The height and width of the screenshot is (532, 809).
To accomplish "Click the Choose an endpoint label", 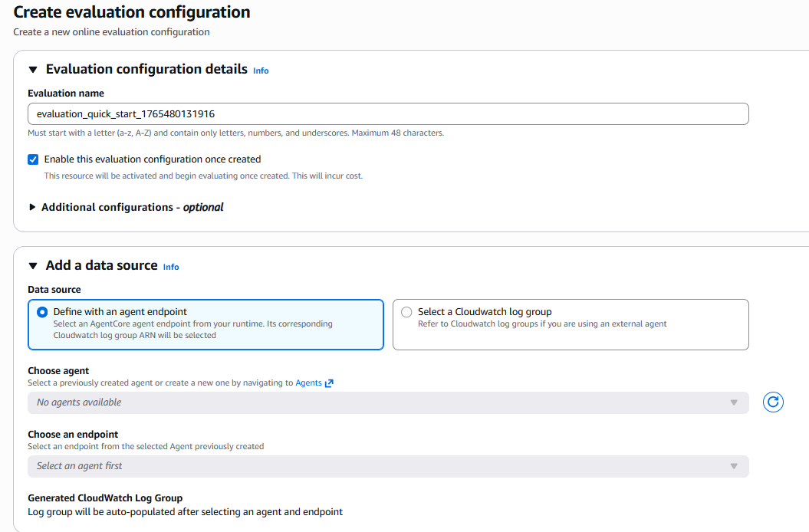I will click(x=73, y=434).
